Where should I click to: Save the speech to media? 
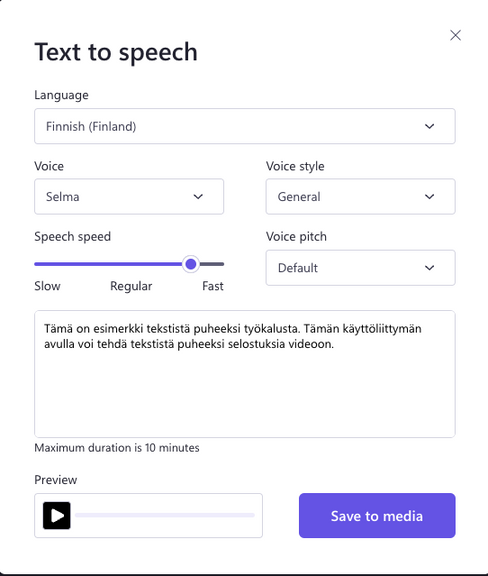pos(377,515)
